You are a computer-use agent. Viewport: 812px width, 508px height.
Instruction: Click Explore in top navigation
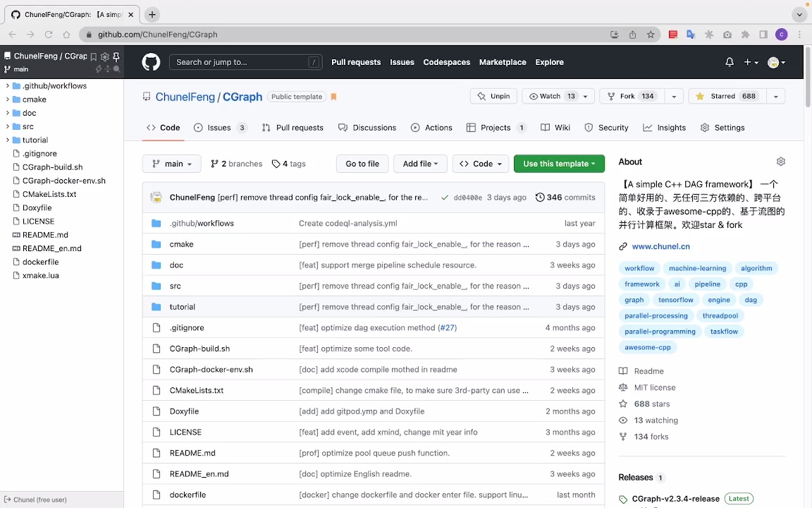tap(550, 62)
